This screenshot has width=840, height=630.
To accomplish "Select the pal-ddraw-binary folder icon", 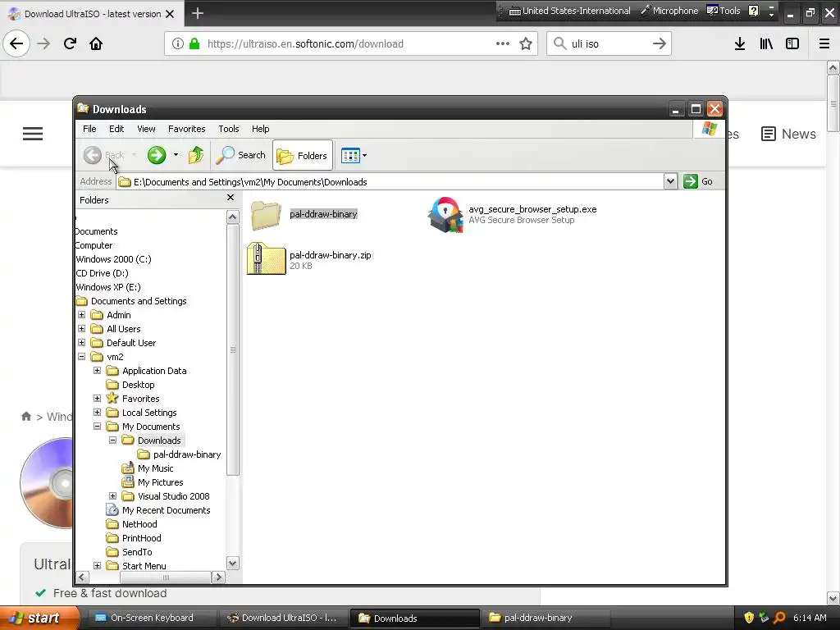I will point(266,216).
